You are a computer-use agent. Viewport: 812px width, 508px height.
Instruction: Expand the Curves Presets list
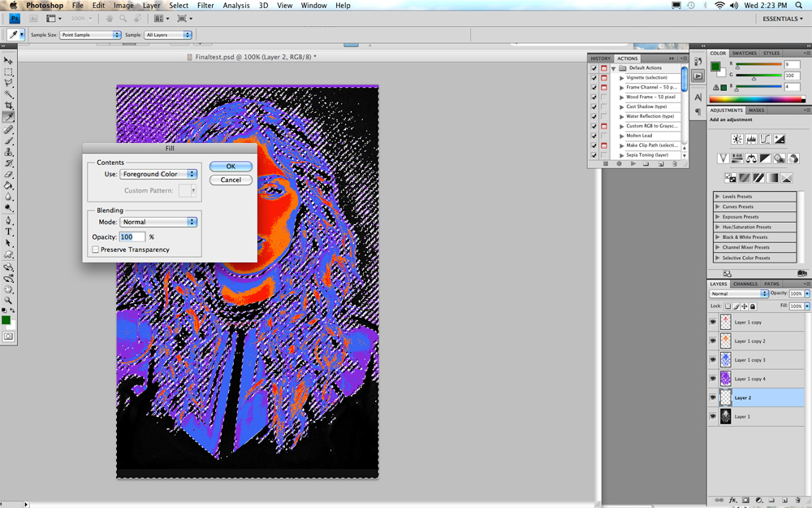(718, 206)
